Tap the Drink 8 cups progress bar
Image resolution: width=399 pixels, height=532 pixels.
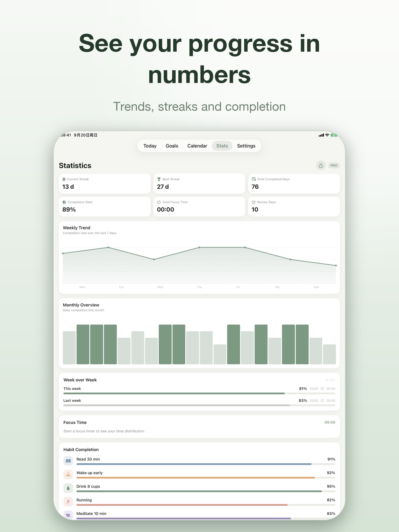206,491
